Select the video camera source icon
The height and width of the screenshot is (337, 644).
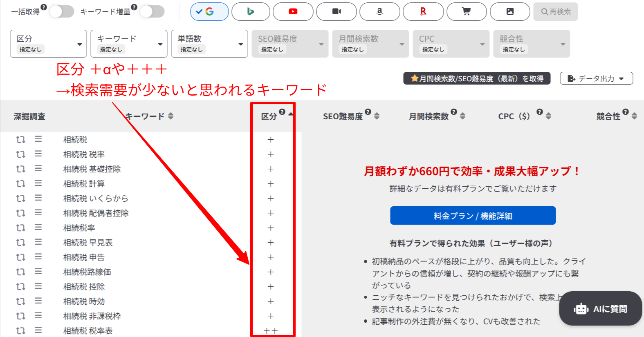[x=336, y=11]
